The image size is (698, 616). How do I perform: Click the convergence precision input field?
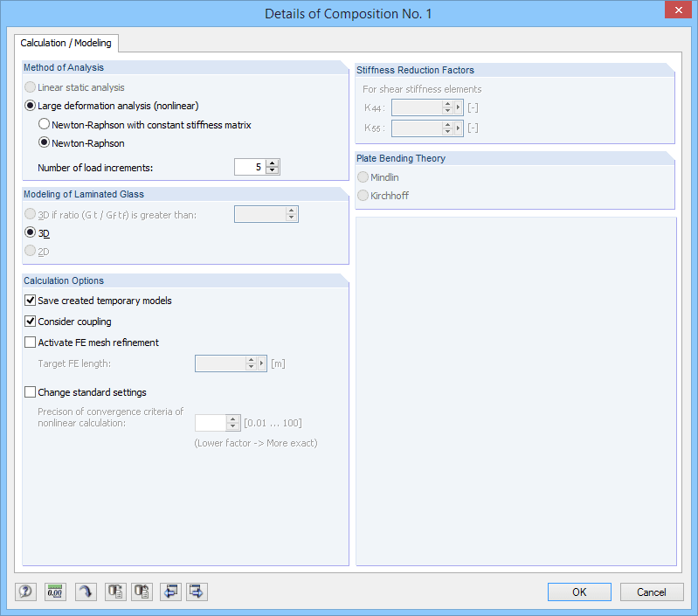point(211,423)
